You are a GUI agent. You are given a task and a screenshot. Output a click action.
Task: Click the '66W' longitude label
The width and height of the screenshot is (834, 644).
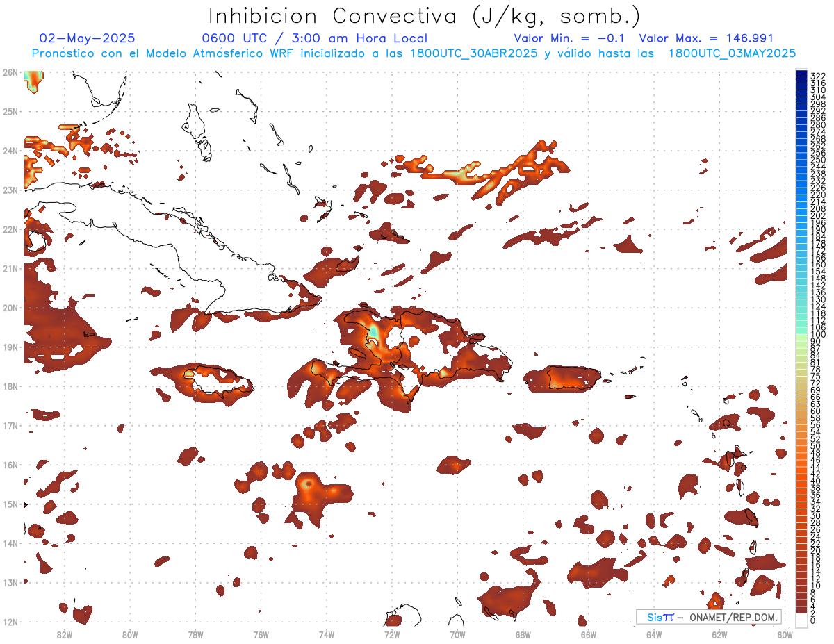589,634
